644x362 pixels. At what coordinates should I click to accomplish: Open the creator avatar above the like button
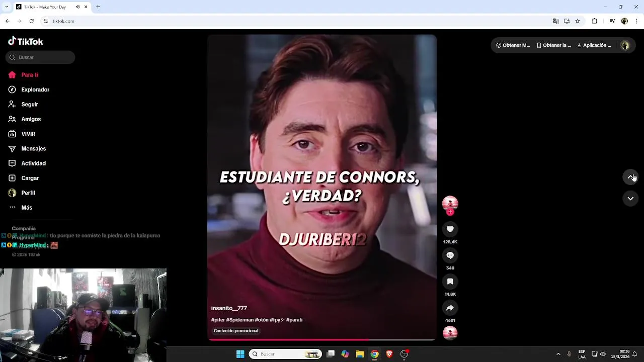(x=450, y=203)
